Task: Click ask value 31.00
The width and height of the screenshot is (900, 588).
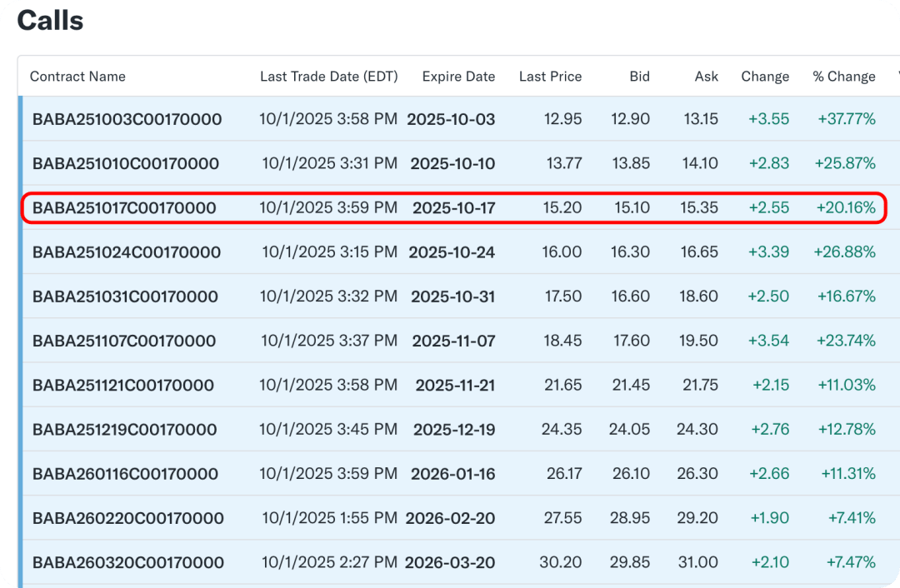Action: [698, 562]
